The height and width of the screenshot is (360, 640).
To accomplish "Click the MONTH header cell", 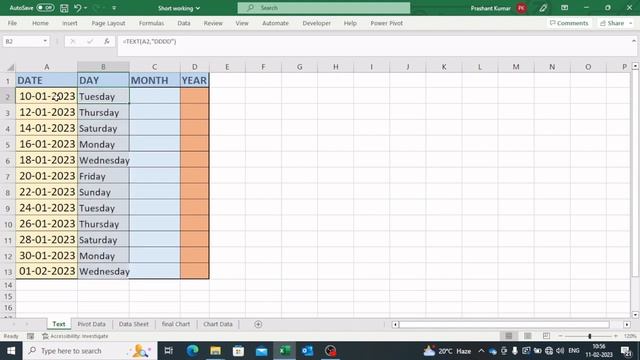I will pyautogui.click(x=155, y=80).
